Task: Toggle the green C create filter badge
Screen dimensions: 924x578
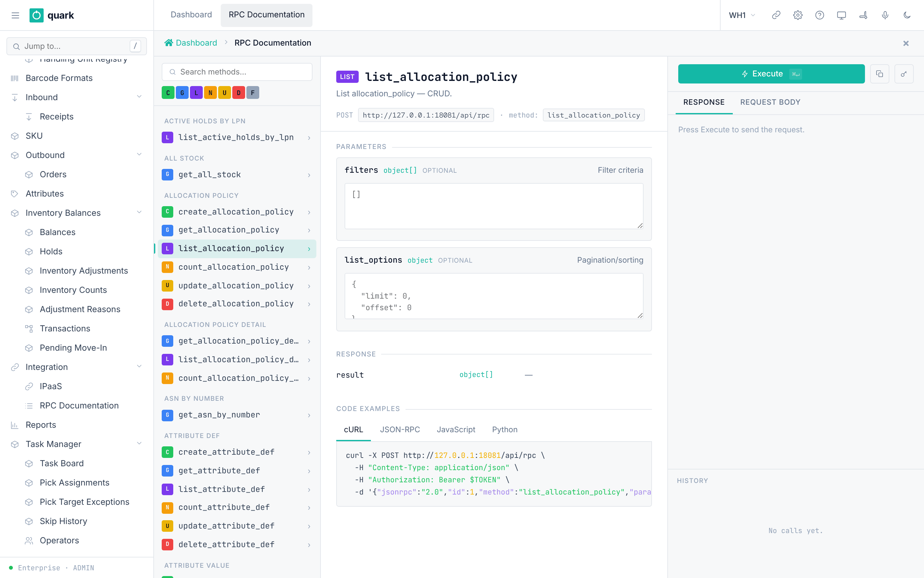Action: 168,93
